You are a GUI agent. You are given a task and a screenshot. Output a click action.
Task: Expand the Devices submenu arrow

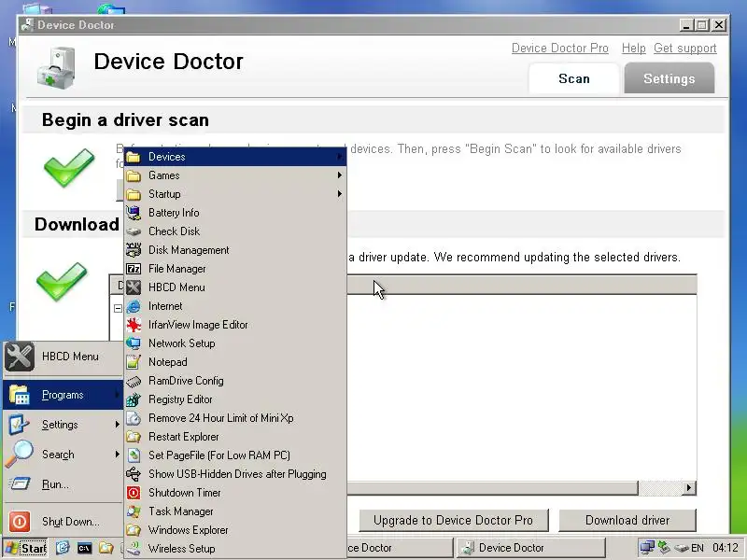click(339, 157)
